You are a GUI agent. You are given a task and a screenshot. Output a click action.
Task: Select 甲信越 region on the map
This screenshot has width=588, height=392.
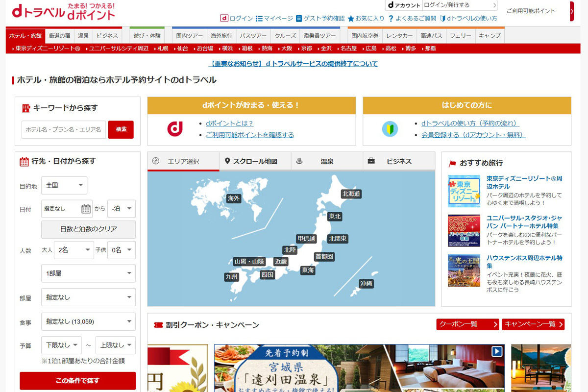point(307,239)
